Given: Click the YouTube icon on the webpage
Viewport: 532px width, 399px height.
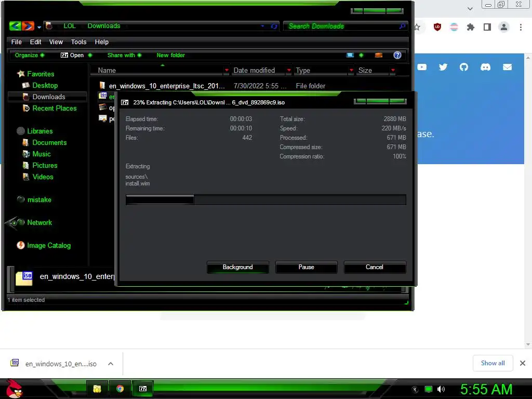Looking at the screenshot, I should pyautogui.click(x=422, y=67).
